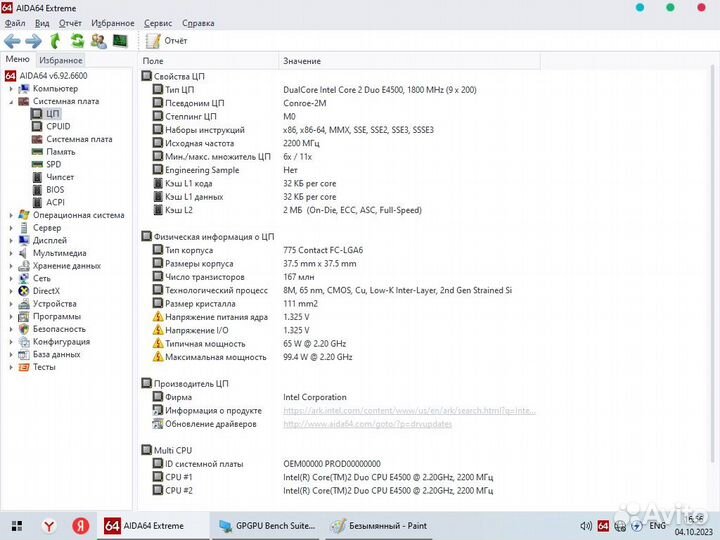Open the SPD item in the sidebar
The height and width of the screenshot is (540, 720).
click(54, 164)
